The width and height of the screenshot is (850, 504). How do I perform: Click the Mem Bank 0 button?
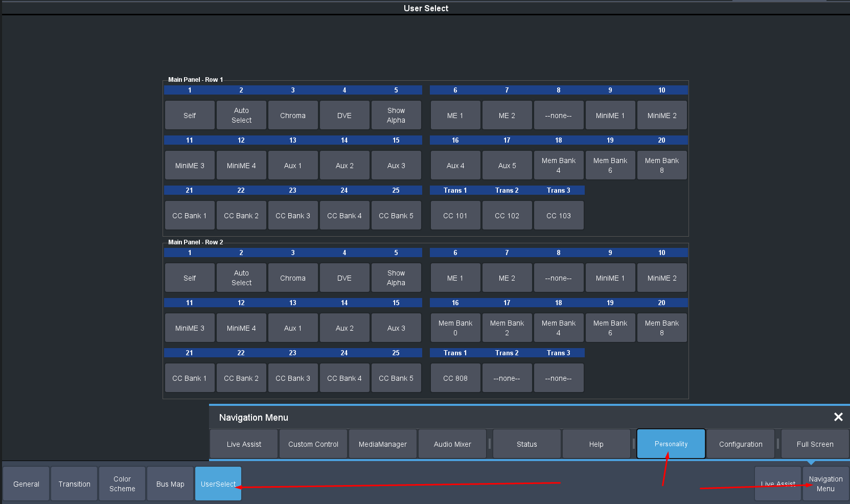click(455, 328)
